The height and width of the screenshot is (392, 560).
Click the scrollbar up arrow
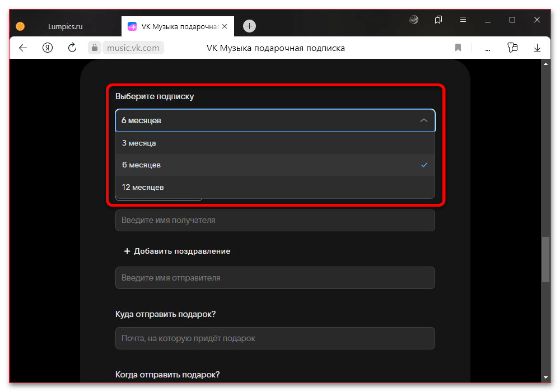pyautogui.click(x=545, y=64)
